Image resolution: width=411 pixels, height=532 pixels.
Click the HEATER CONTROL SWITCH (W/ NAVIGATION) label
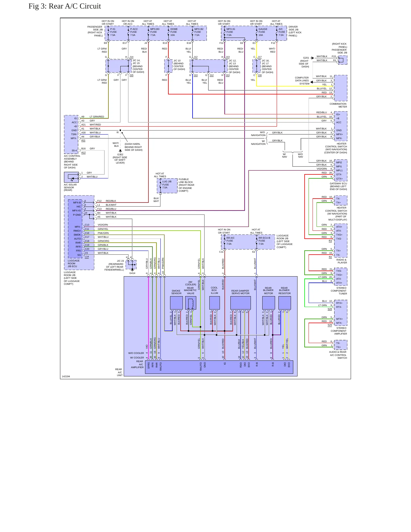(336, 214)
